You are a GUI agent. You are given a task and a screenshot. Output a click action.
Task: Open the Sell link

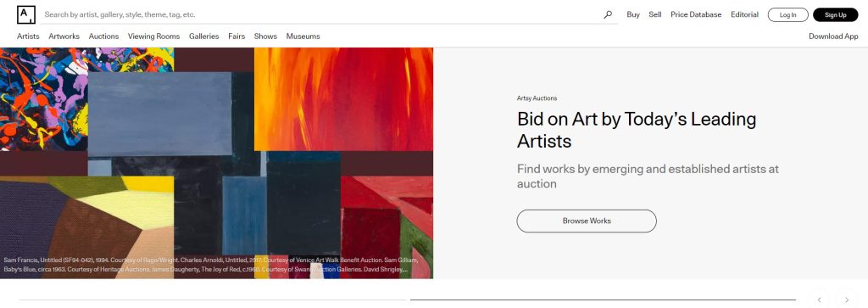pos(655,15)
